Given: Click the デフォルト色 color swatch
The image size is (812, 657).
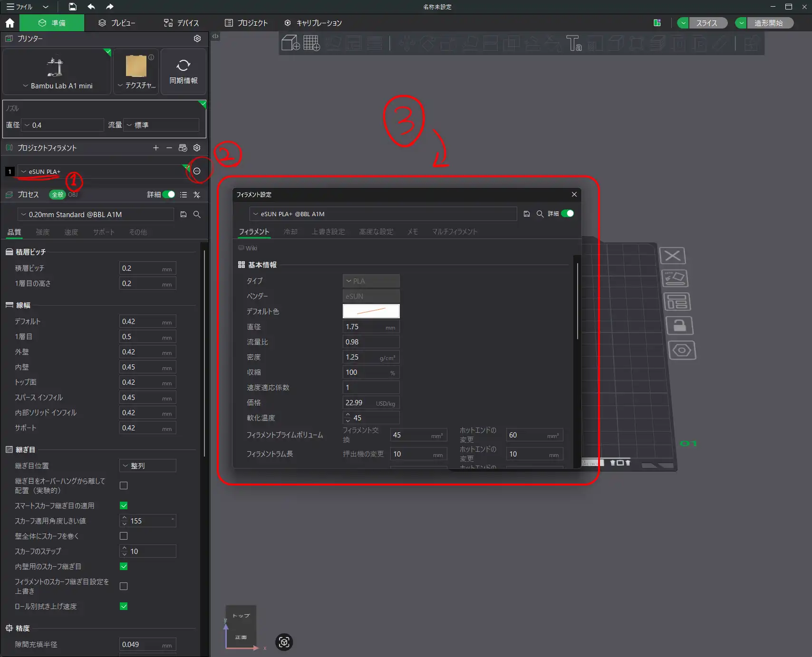Looking at the screenshot, I should (371, 311).
